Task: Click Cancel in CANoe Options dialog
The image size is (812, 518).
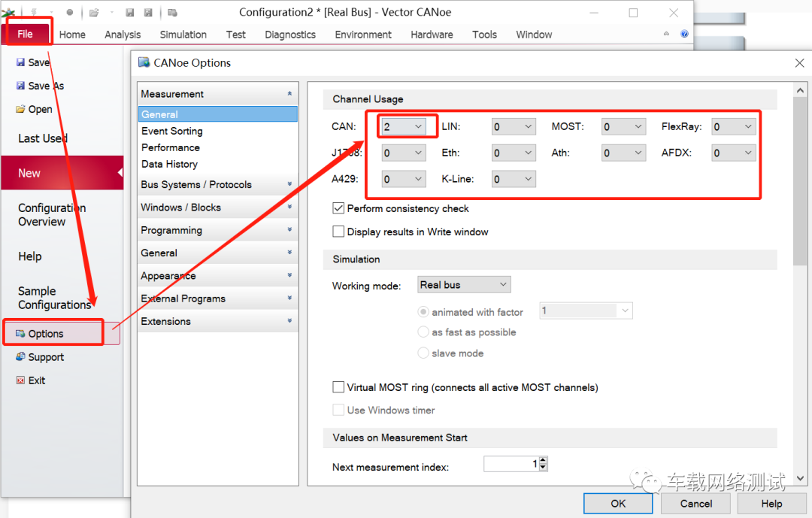Action: [696, 504]
